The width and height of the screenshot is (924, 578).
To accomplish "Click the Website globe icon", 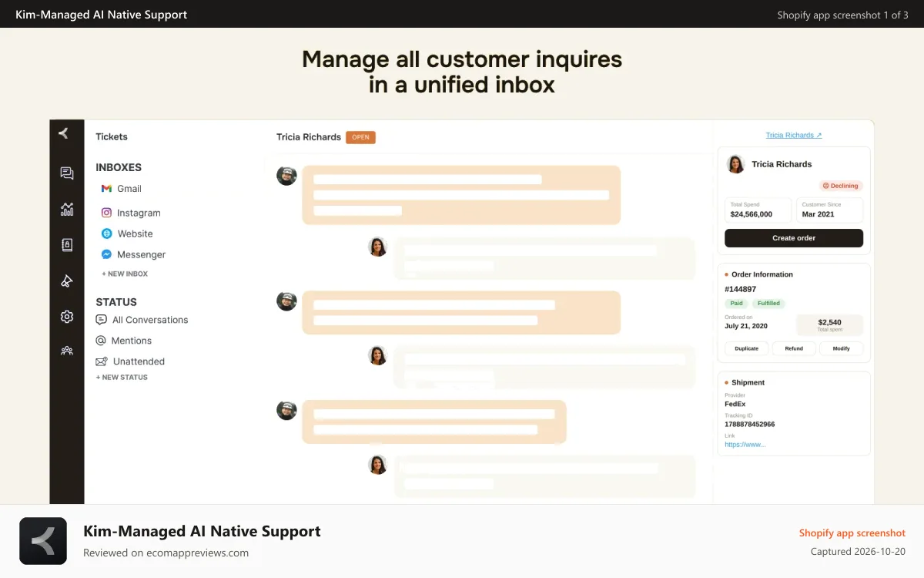I will [106, 234].
